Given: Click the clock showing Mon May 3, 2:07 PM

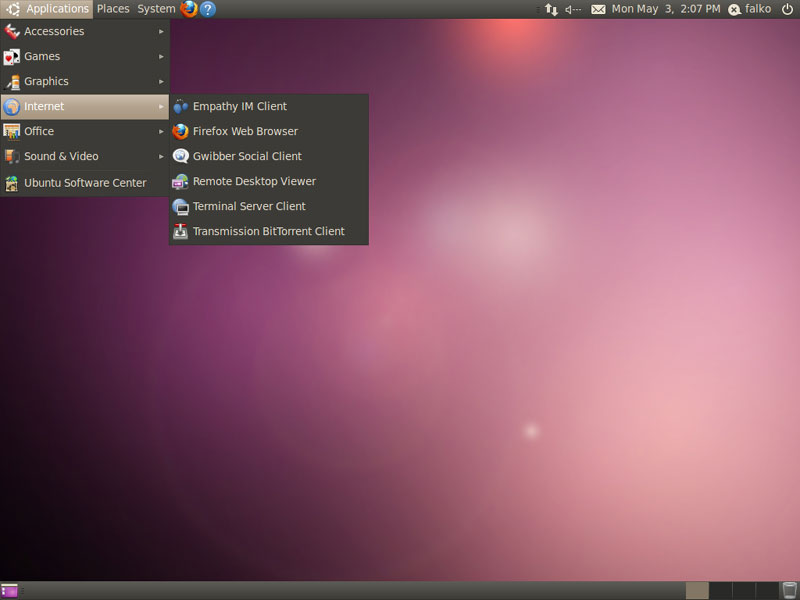Looking at the screenshot, I should click(666, 9).
